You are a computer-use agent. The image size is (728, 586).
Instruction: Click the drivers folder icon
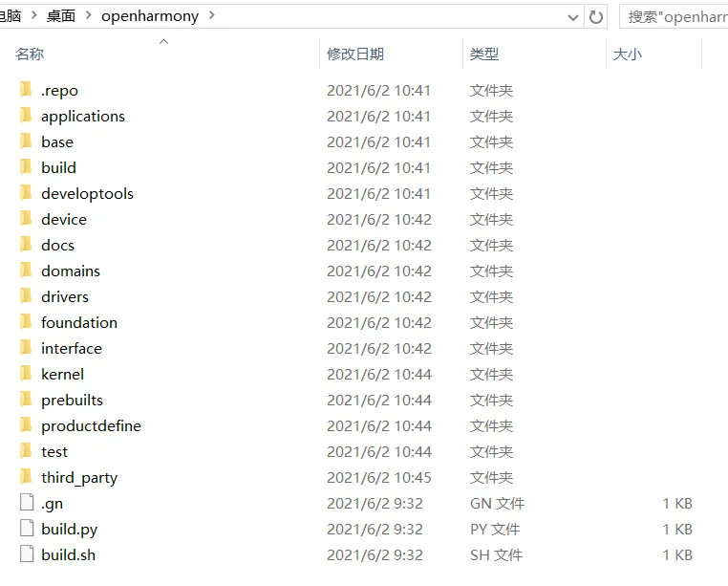[x=27, y=296]
